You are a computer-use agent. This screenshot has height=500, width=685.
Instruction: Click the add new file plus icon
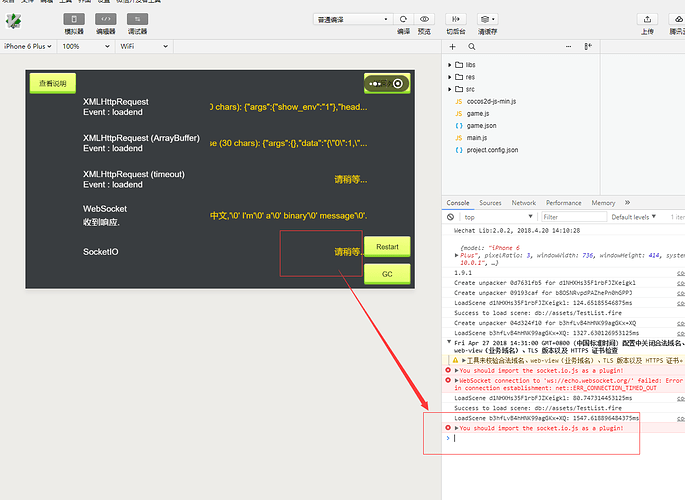453,47
